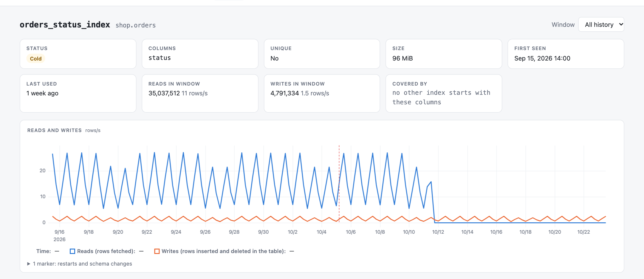Click the 9/16 x-axis date label
The image size is (644, 279).
59,232
